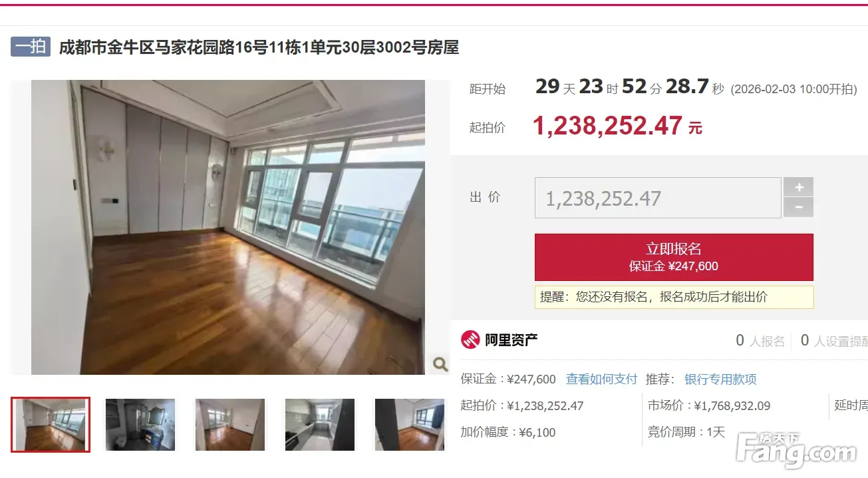Click the 阿里资产 logo icon
This screenshot has width=868, height=478.
(470, 340)
